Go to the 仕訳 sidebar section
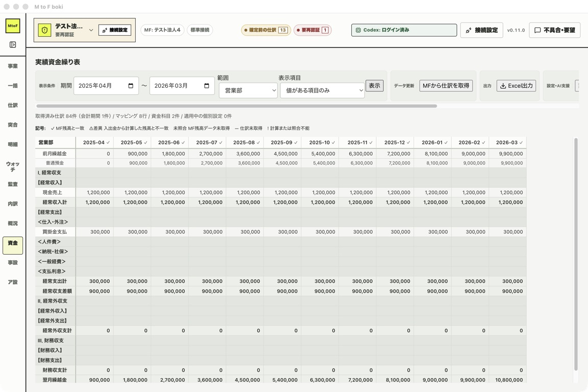The height and width of the screenshot is (392, 588). pyautogui.click(x=13, y=105)
